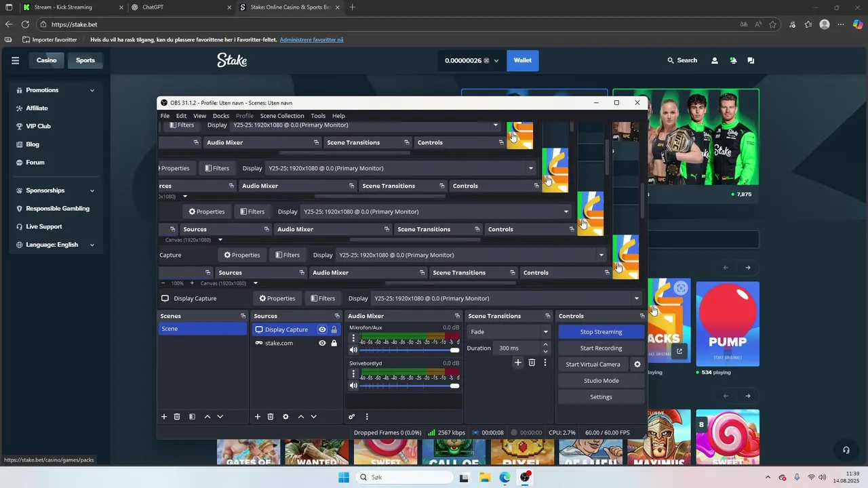Open Stake balance currency dropdown

coord(496,60)
